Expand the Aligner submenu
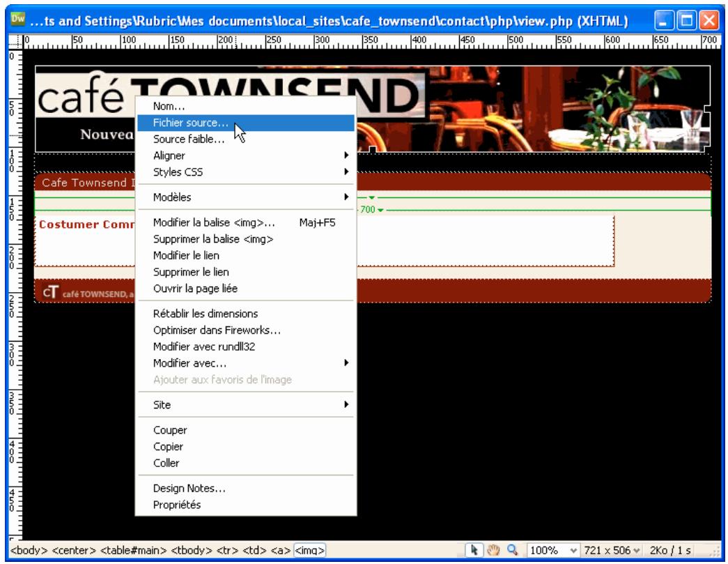This screenshot has width=728, height=564. pos(245,155)
